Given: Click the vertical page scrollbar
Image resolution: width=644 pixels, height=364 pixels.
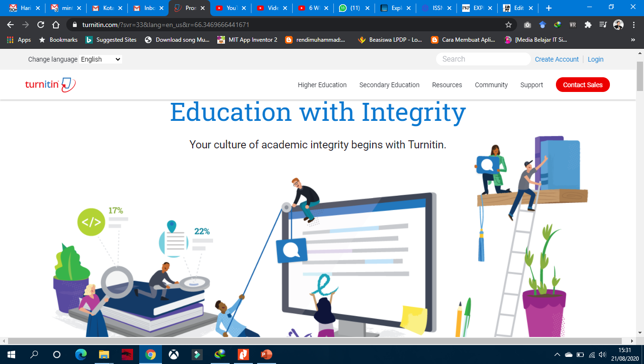Looking at the screenshot, I should [640, 76].
